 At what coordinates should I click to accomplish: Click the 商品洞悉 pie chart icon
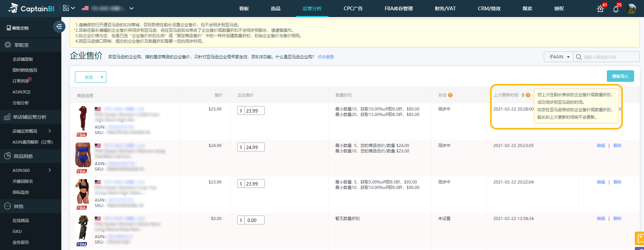tap(7, 156)
